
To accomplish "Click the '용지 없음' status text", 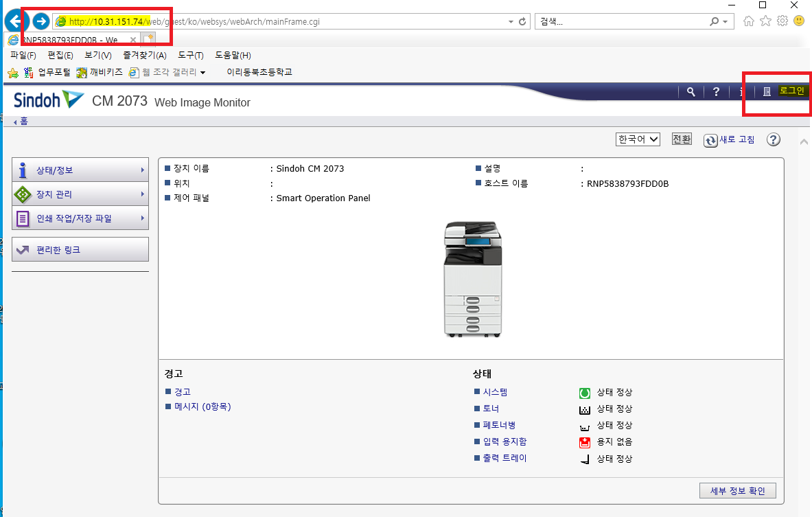I will [x=614, y=442].
